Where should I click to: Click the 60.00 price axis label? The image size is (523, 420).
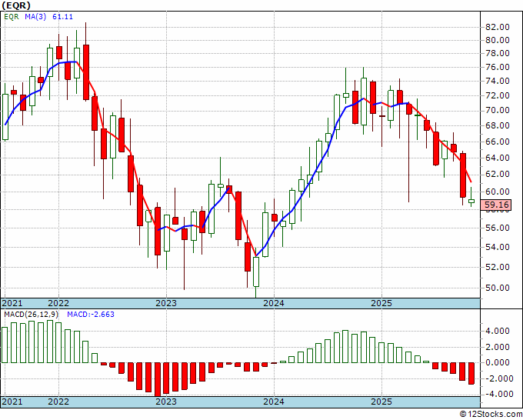(x=497, y=192)
